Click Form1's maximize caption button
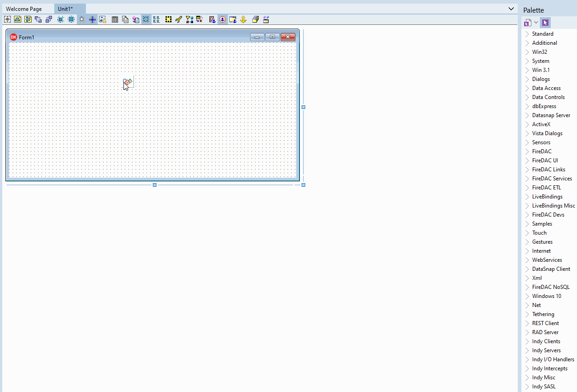 [273, 37]
